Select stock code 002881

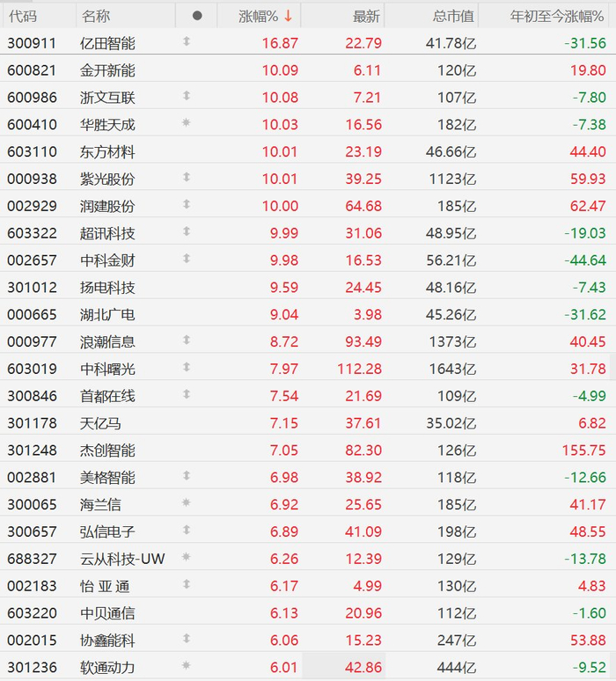32,478
